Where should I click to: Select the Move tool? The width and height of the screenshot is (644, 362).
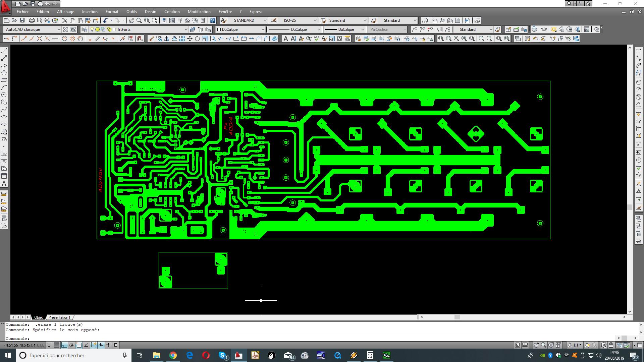click(190, 39)
